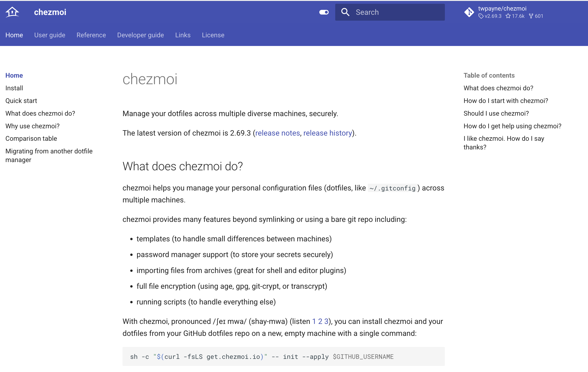Click the v2.69.3 version tag icon
Image resolution: width=588 pixels, height=372 pixels.
[480, 16]
